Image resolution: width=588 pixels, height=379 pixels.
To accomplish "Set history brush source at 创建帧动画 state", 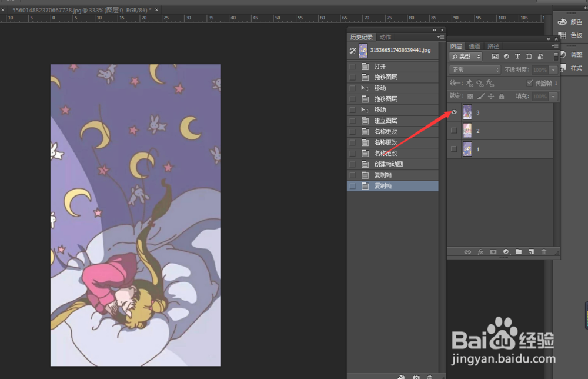I will [x=352, y=164].
